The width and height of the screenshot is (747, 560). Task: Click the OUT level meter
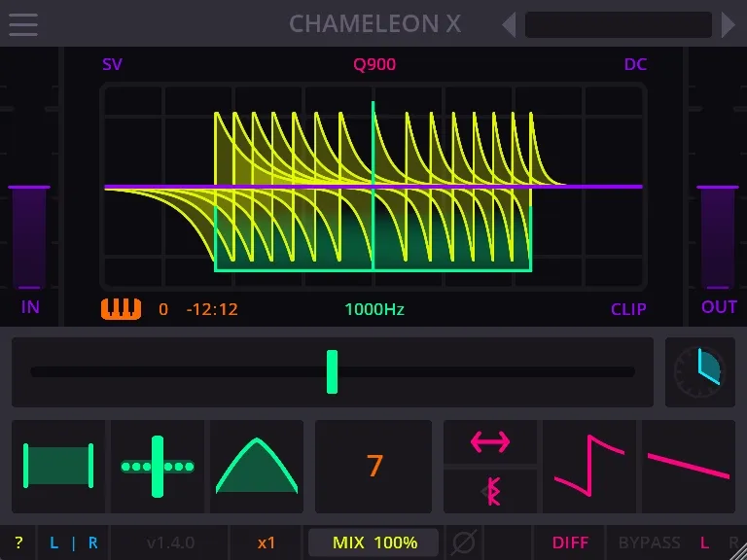(718, 237)
